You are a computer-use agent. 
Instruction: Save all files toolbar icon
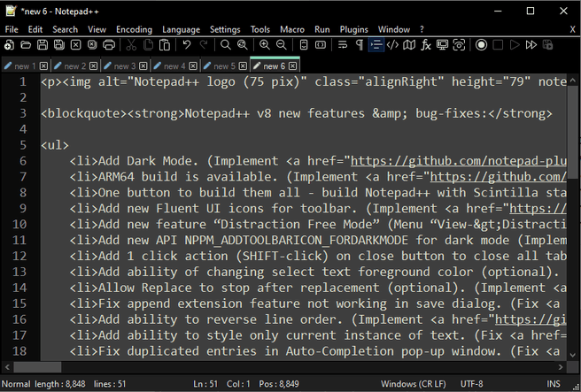pos(59,45)
